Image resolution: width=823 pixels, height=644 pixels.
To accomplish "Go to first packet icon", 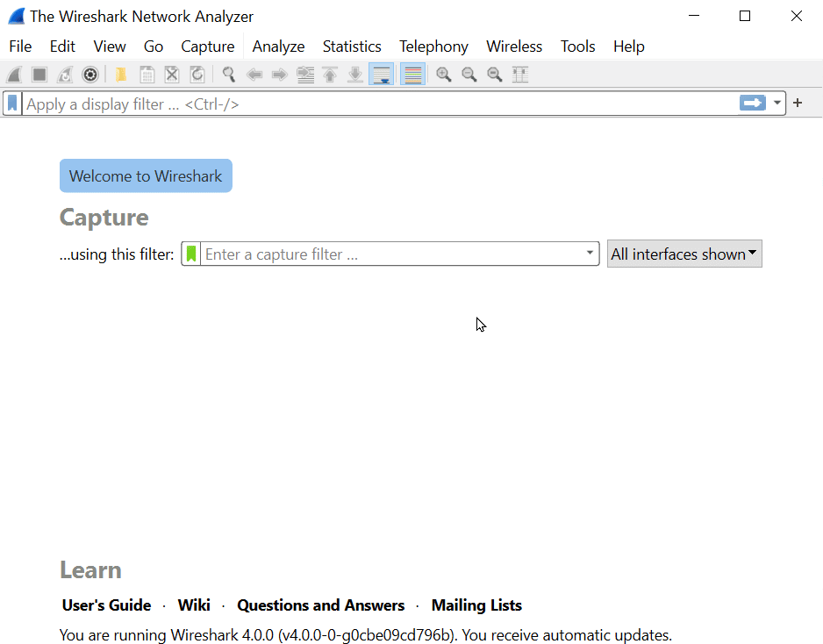I will click(x=330, y=75).
